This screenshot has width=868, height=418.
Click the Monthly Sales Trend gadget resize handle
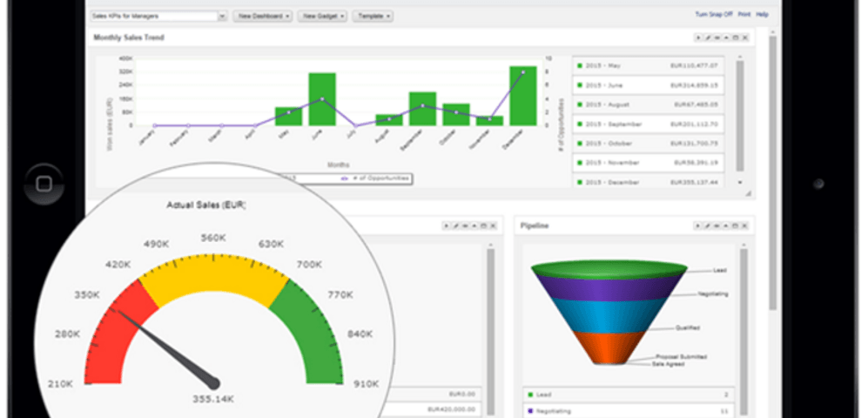point(748,193)
